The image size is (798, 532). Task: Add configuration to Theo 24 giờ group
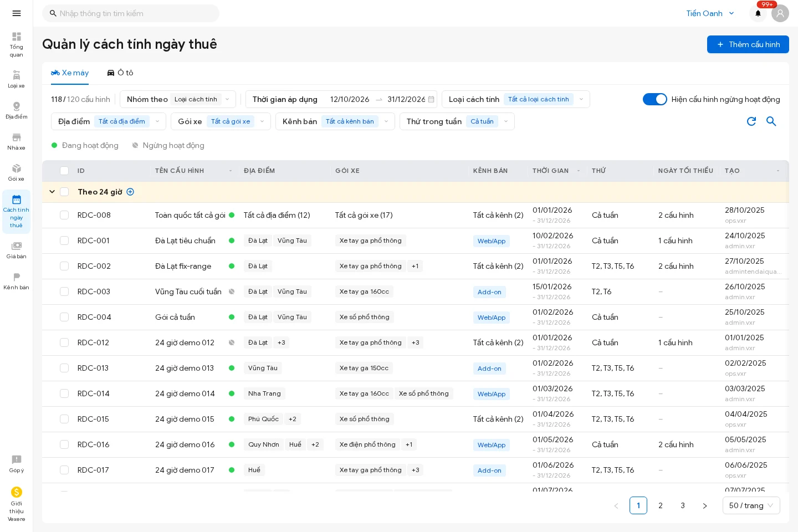[x=130, y=192]
